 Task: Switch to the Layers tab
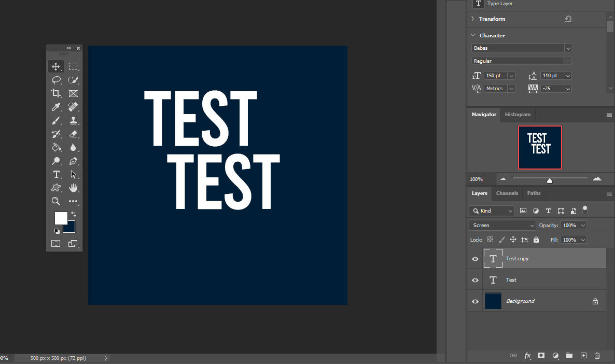tap(479, 193)
